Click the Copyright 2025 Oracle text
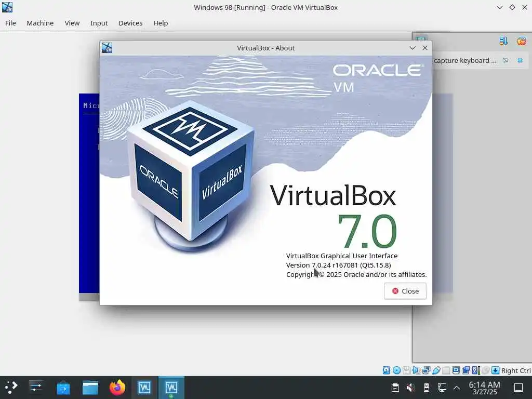Image resolution: width=532 pixels, height=399 pixels. click(356, 274)
